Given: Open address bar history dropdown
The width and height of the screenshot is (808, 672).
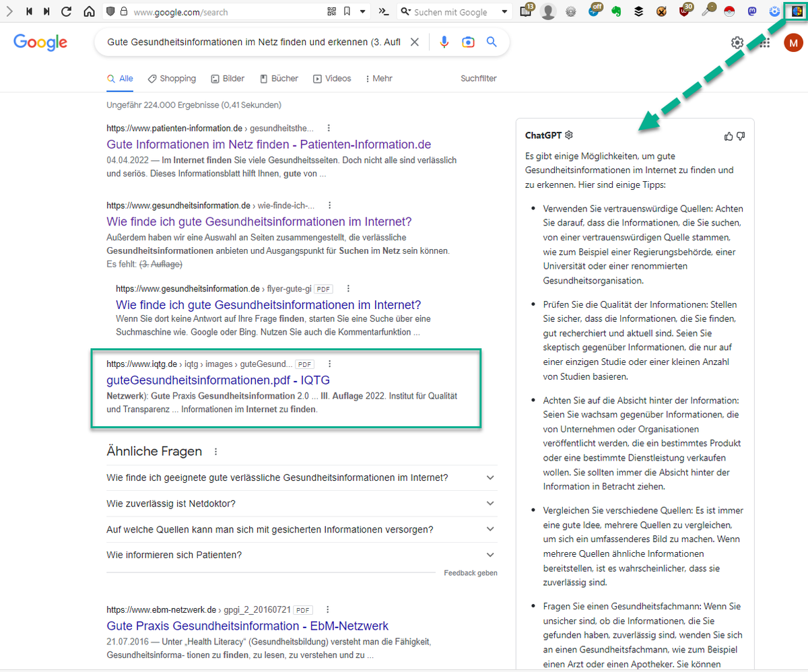Looking at the screenshot, I should (x=363, y=11).
